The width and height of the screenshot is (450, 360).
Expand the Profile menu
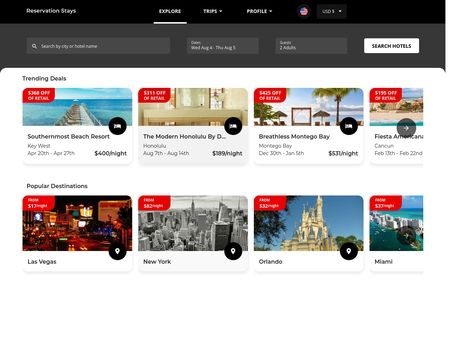[259, 11]
